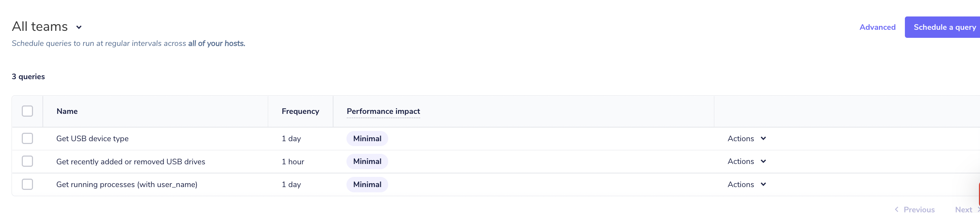Screen dimensions: 980x213
Task: Select the checkbox for Get running processes query
Action: (x=27, y=184)
